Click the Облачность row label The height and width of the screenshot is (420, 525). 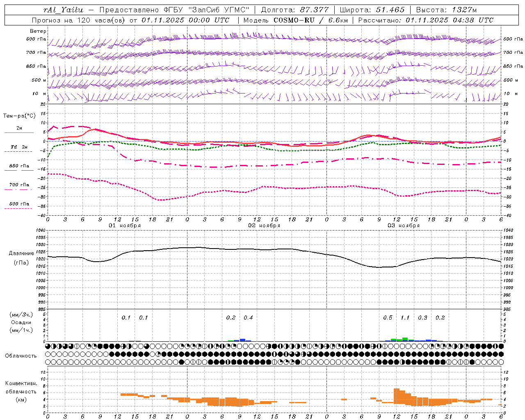21,356
